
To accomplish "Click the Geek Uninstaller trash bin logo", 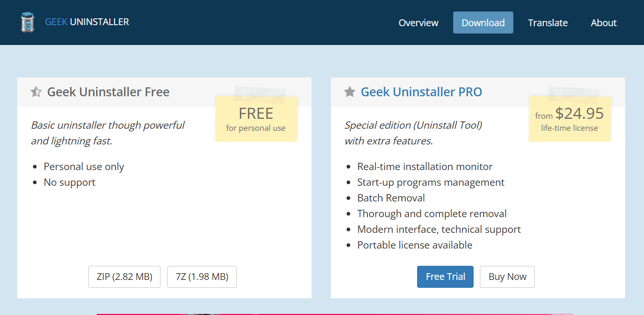I will (x=27, y=22).
